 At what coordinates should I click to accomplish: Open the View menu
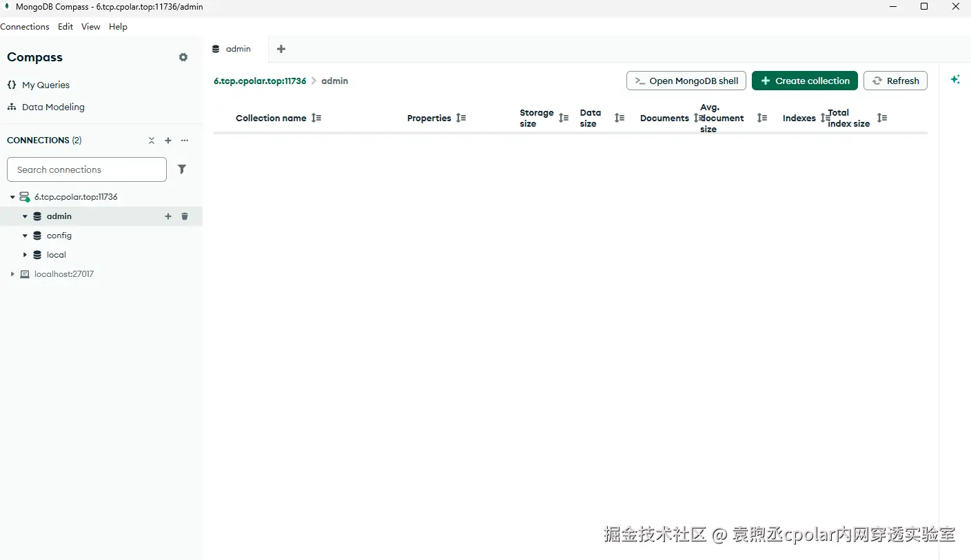pos(91,27)
